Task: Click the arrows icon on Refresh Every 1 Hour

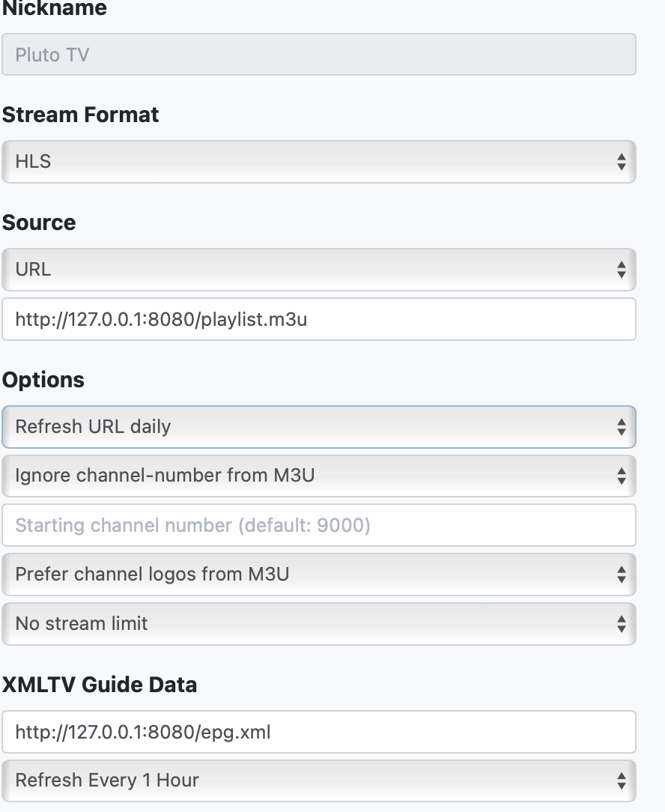Action: coord(621,781)
